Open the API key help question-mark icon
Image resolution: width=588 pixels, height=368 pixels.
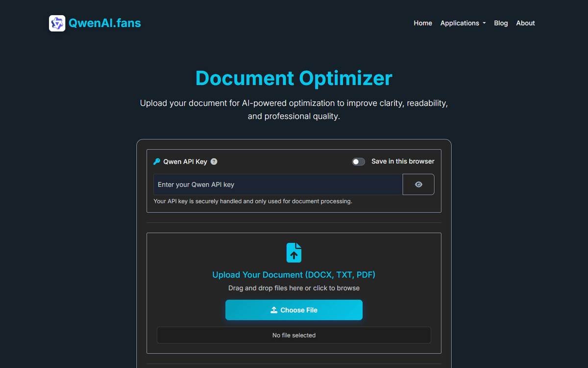[x=214, y=161]
